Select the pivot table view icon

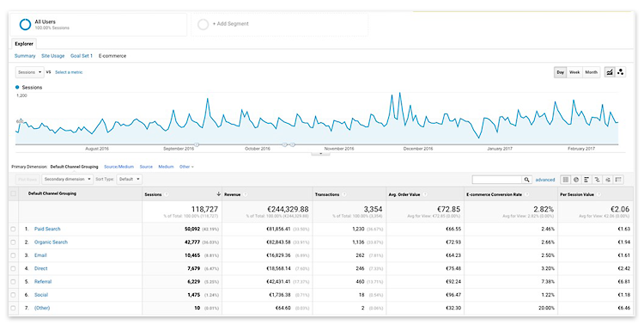tap(618, 180)
